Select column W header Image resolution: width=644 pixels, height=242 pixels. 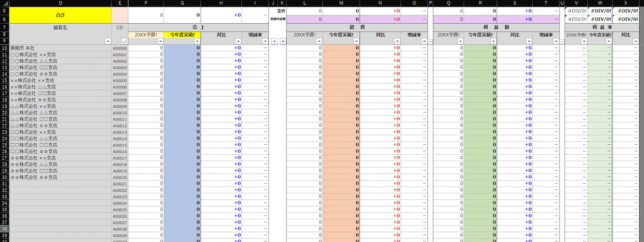pyautogui.click(x=600, y=3)
